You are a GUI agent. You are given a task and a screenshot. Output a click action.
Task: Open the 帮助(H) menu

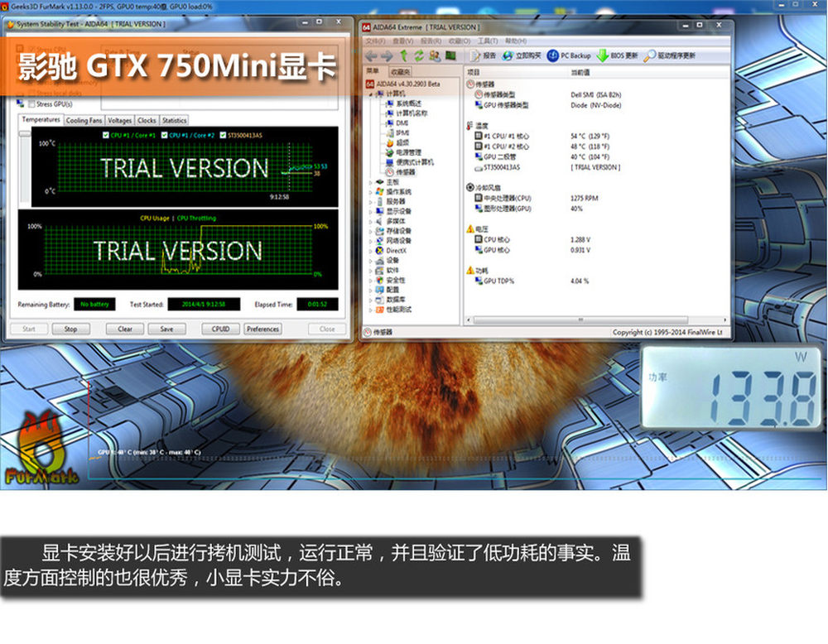pyautogui.click(x=516, y=41)
